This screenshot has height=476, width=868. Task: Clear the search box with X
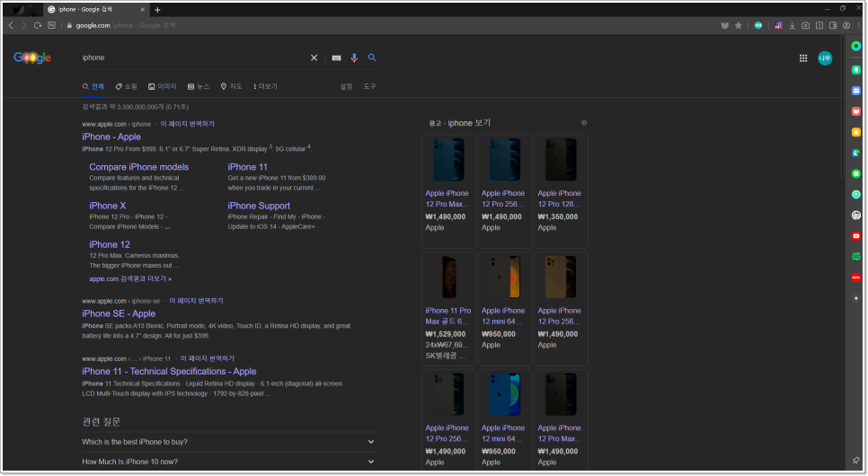click(314, 57)
